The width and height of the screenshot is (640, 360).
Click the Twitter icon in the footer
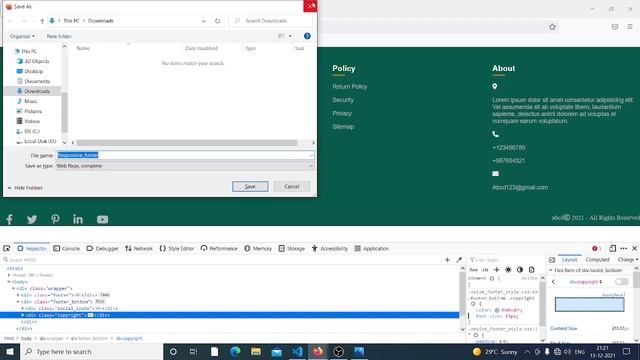[x=32, y=220]
